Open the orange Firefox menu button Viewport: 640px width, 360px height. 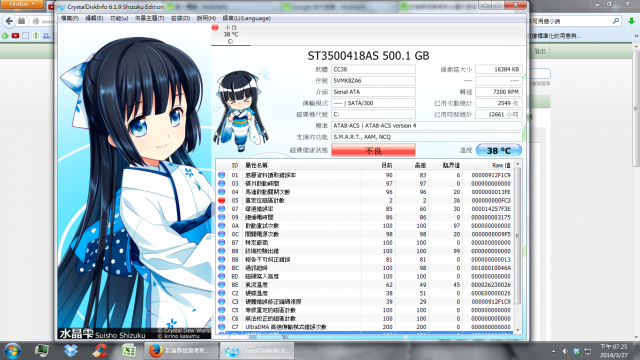point(21,4)
